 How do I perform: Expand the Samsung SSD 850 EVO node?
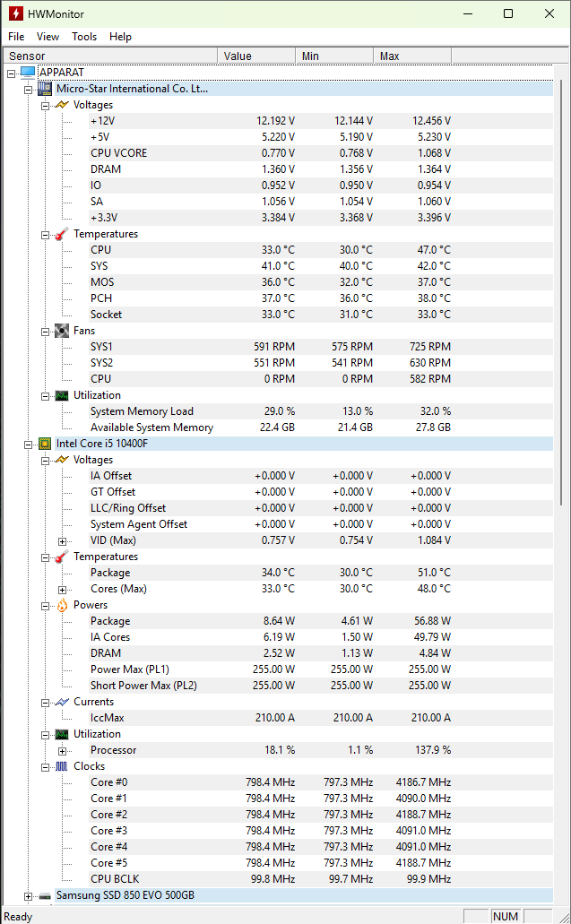point(29,895)
